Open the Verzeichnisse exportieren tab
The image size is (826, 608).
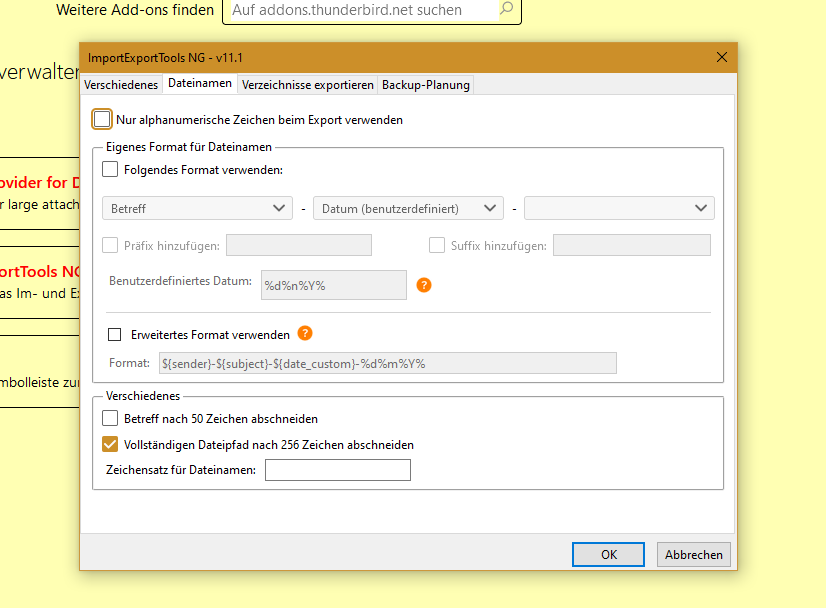click(x=308, y=85)
